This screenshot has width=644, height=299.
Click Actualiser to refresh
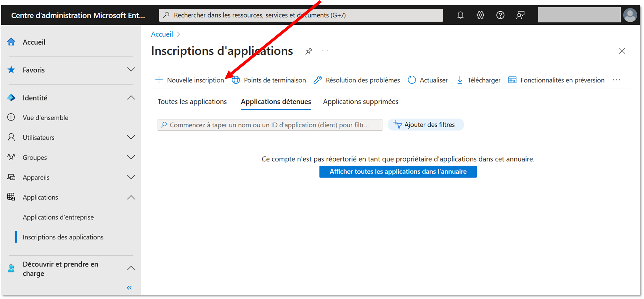[428, 80]
